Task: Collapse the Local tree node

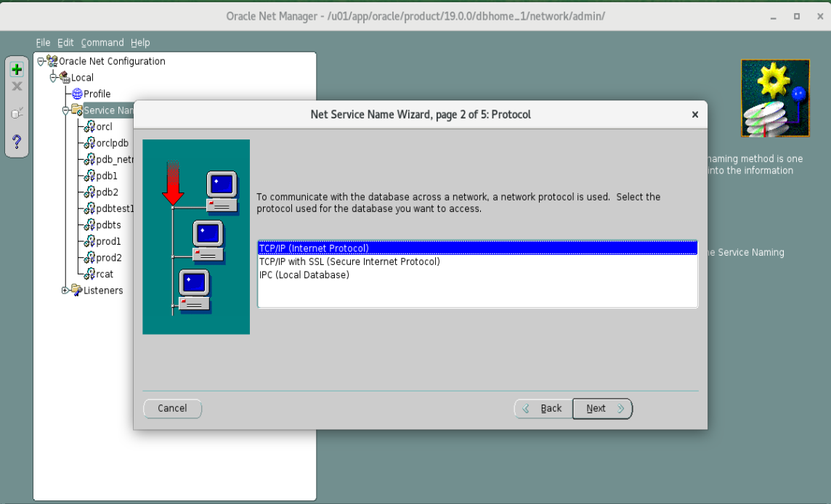Action: tap(53, 78)
